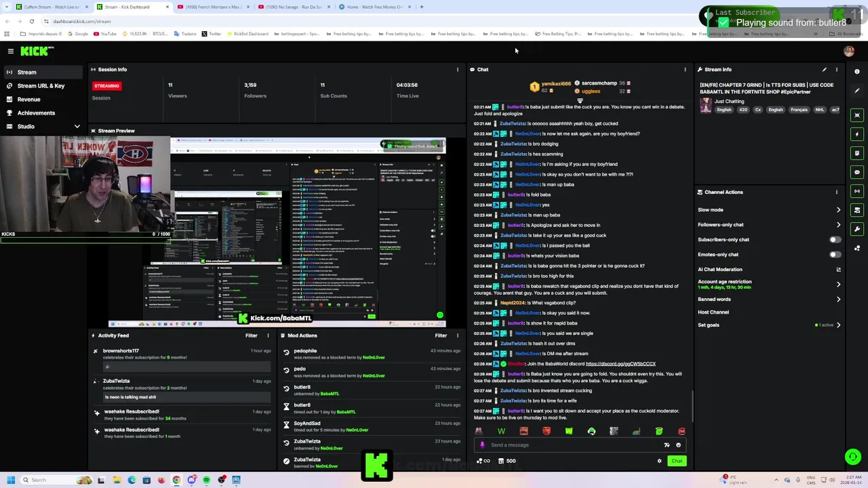The height and width of the screenshot is (488, 868).
Task: Toggle Emotes-only chat switch
Action: pos(835,254)
